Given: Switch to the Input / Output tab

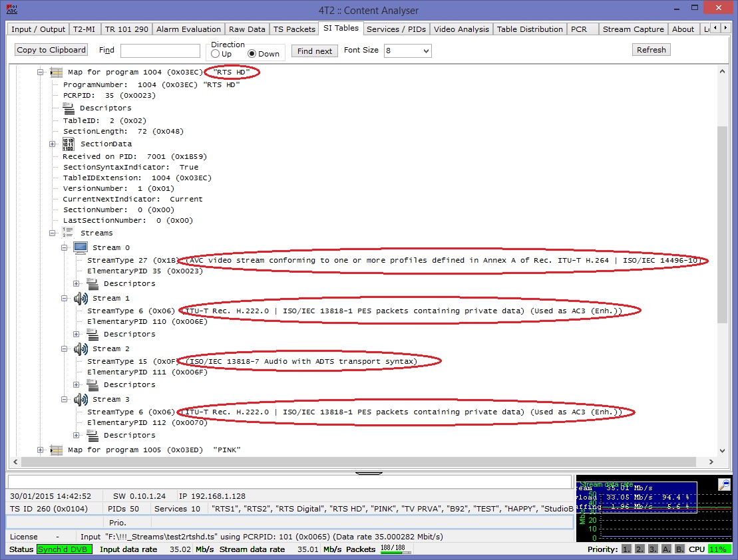Looking at the screenshot, I should [38, 29].
